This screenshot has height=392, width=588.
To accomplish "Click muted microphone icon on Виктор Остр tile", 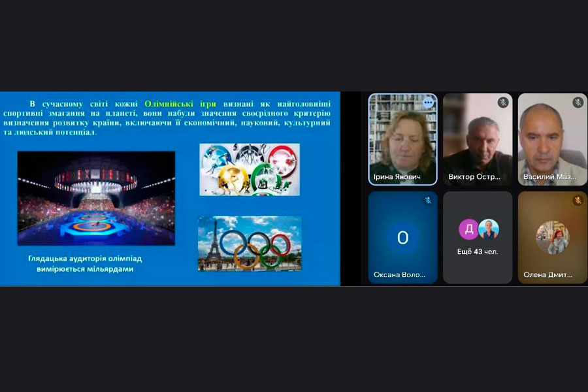I will 503,103.
